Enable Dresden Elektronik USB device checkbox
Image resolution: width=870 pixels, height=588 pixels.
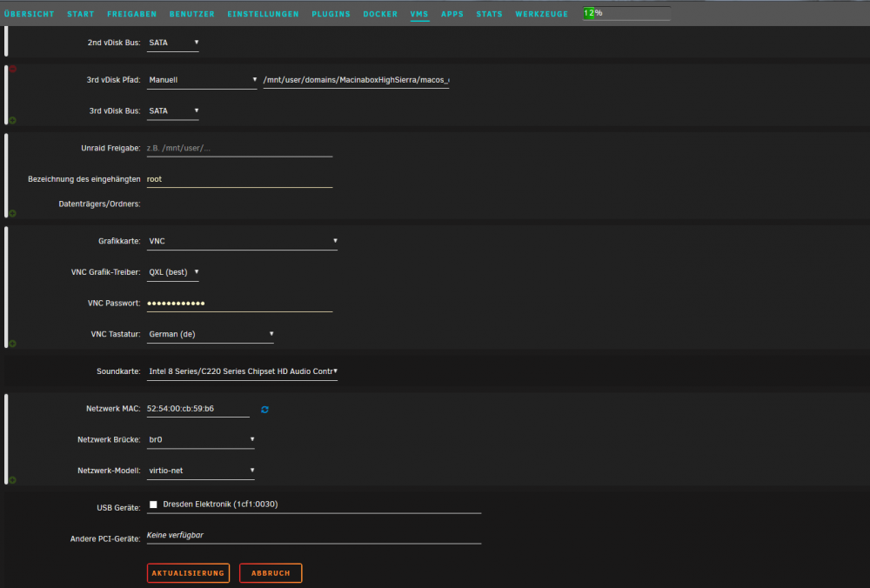pos(153,504)
